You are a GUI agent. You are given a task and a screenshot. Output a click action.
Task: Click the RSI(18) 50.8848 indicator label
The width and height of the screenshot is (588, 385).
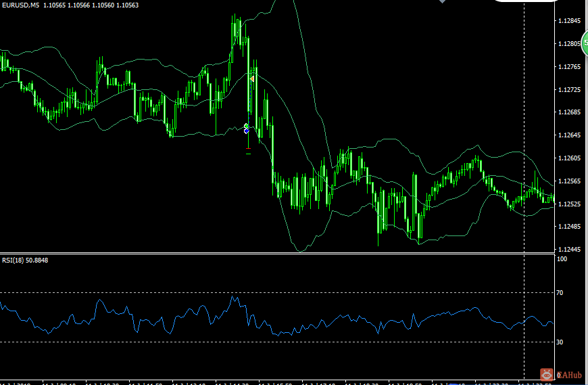click(x=25, y=260)
